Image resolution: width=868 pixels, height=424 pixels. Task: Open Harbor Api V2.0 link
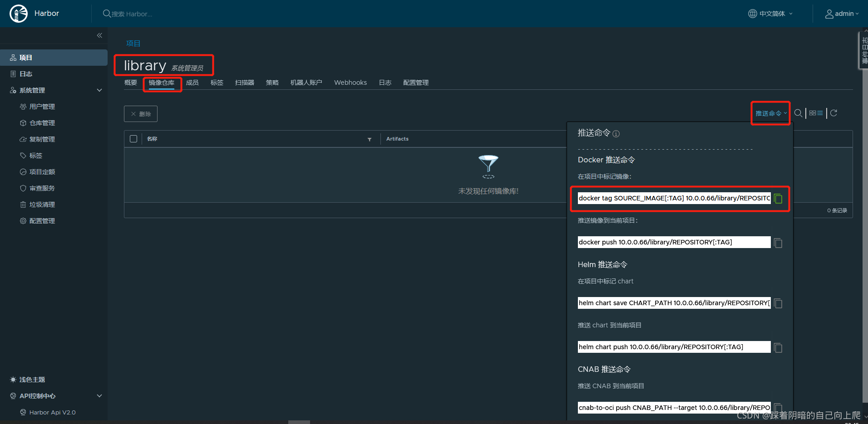point(53,412)
